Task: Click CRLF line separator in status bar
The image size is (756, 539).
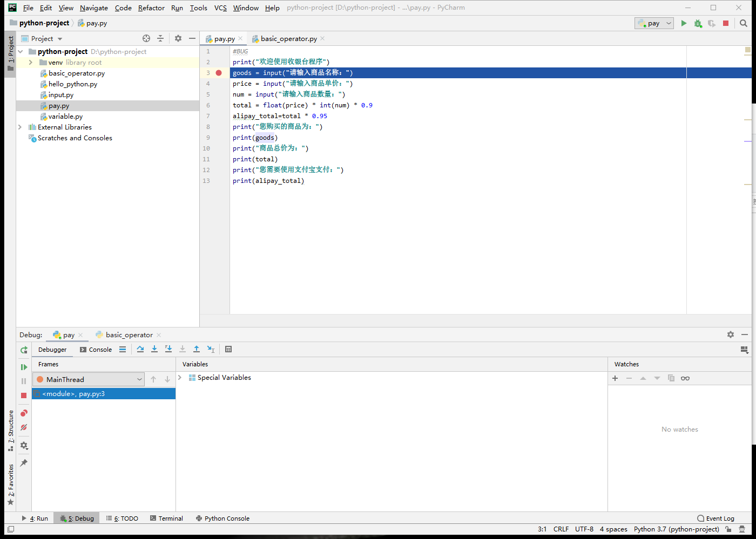Action: pyautogui.click(x=561, y=529)
